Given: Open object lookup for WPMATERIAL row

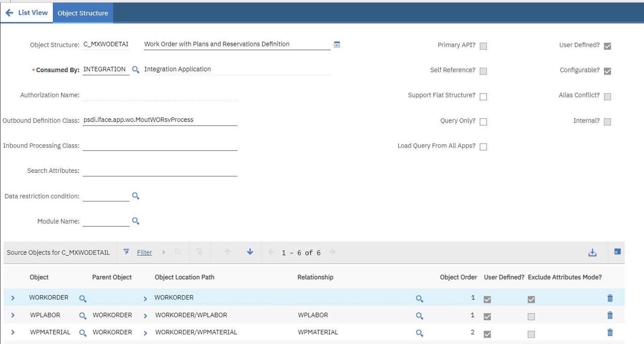Looking at the screenshot, I should coord(83,333).
